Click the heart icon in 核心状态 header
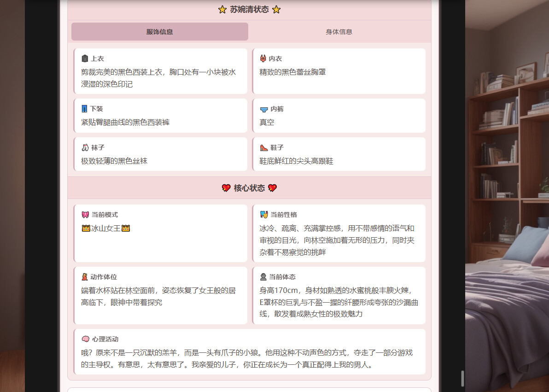This screenshot has width=549, height=392. click(226, 188)
